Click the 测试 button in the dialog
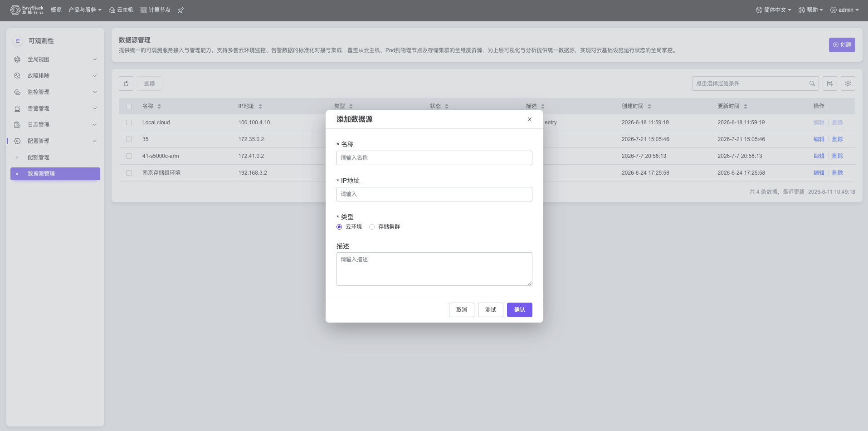 click(x=491, y=310)
